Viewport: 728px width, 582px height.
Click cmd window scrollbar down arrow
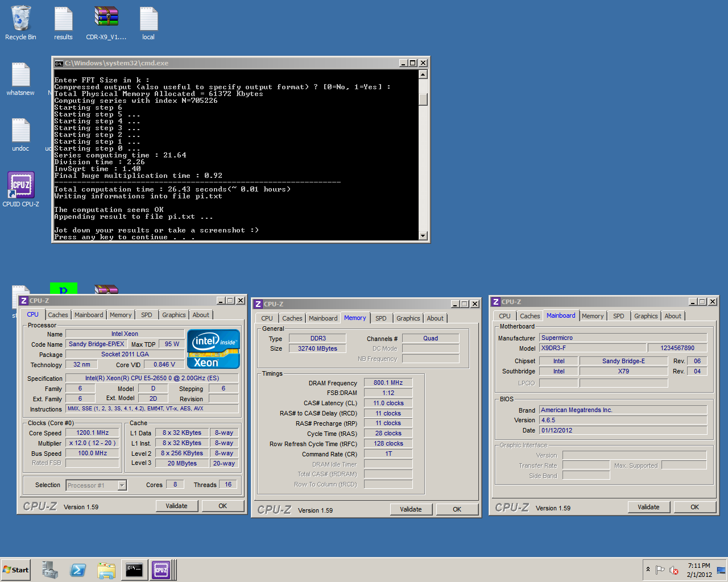(423, 235)
